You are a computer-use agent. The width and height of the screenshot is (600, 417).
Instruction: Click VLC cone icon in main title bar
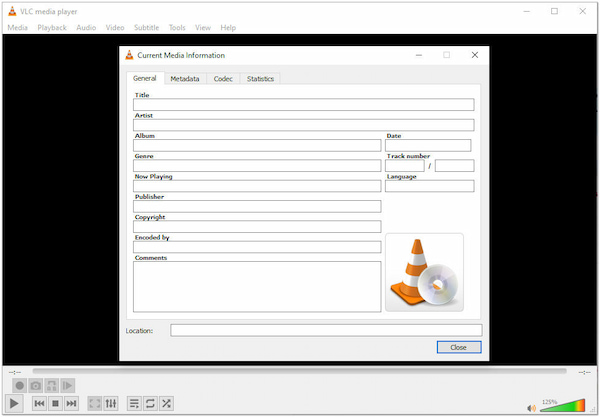pyautogui.click(x=12, y=11)
